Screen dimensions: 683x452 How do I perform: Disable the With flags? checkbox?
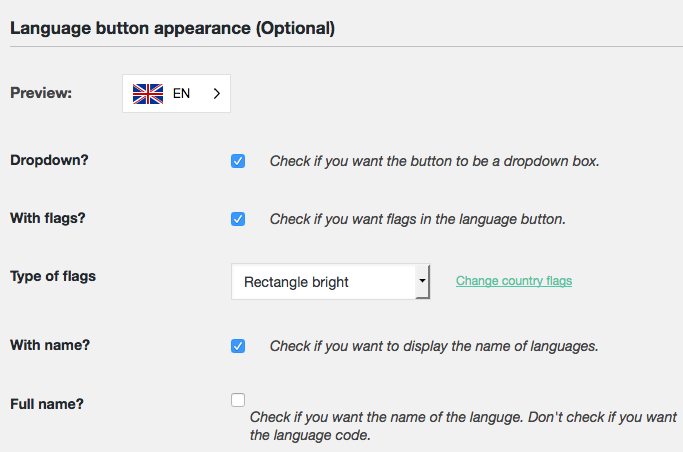click(238, 219)
